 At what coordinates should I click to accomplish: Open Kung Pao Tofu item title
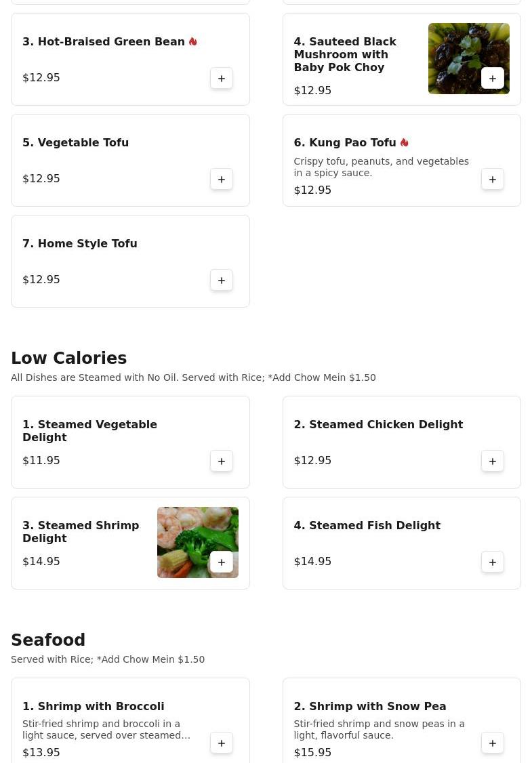coord(345,143)
